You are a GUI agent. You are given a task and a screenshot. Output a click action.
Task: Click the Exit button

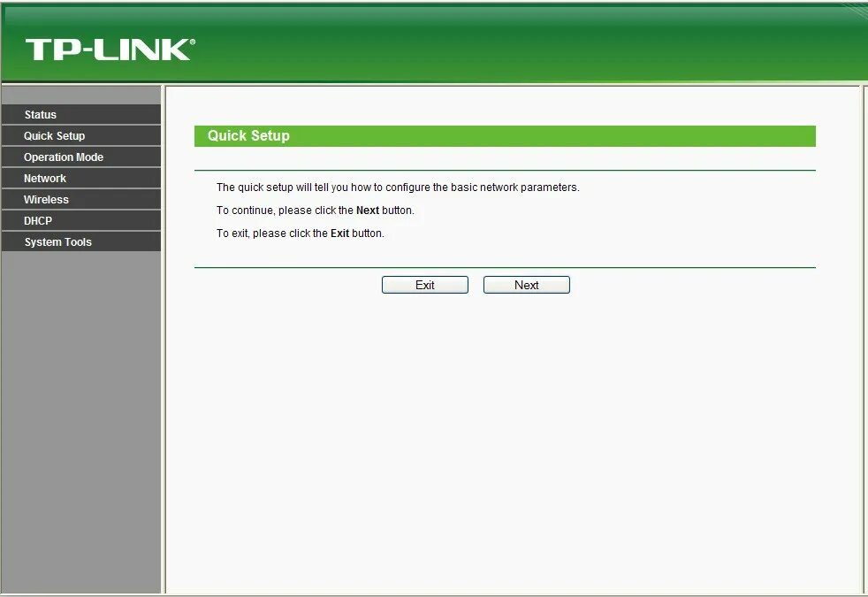pyautogui.click(x=424, y=285)
